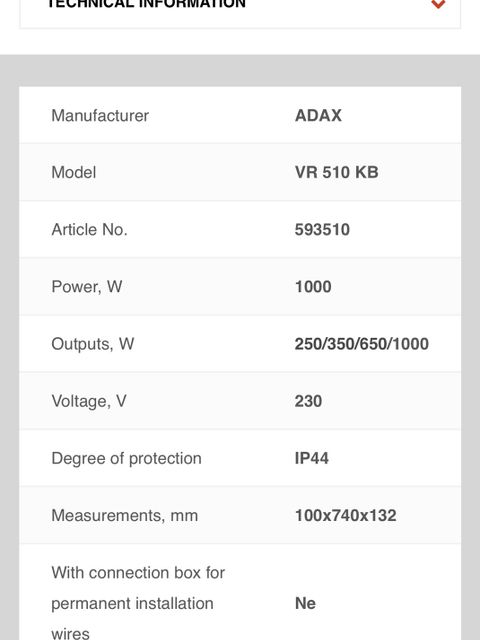This screenshot has height=640, width=480.
Task: Select article number 593510
Action: 322,229
